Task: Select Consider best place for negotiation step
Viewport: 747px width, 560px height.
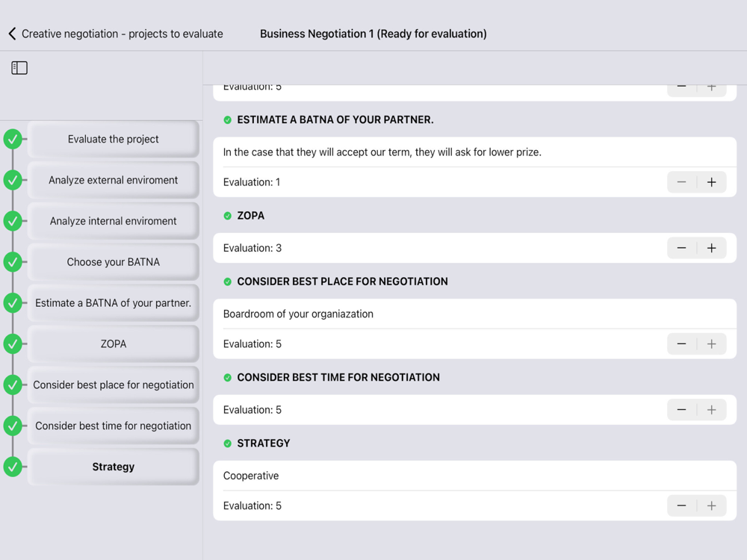Action: 114,385
